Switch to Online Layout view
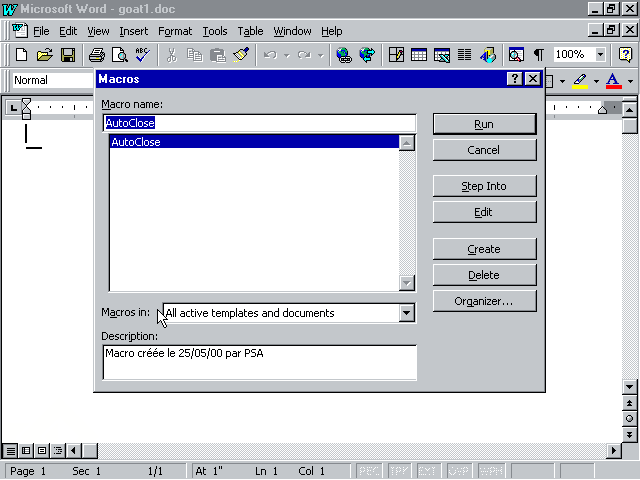Screen dimensions: 640x480 click(26, 451)
